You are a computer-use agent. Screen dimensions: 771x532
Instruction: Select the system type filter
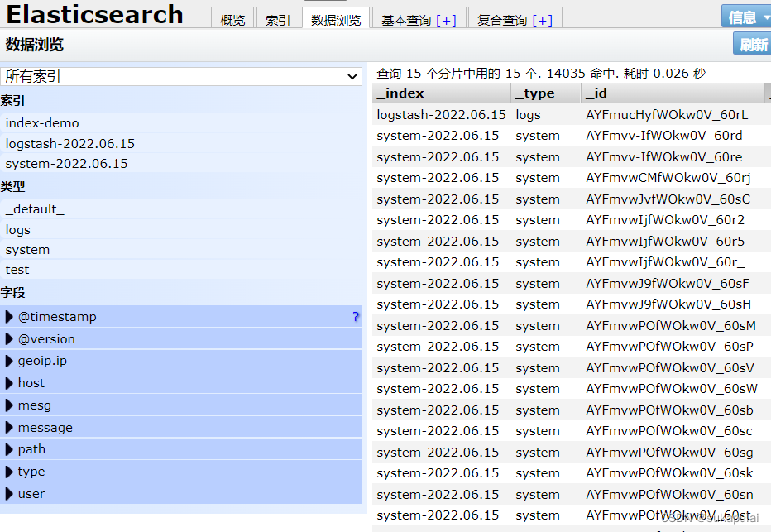(x=181, y=250)
